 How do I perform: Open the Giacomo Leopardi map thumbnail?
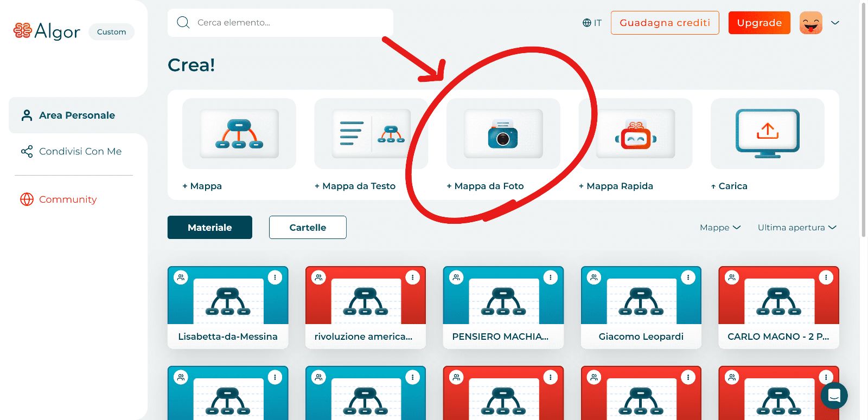pos(641,295)
